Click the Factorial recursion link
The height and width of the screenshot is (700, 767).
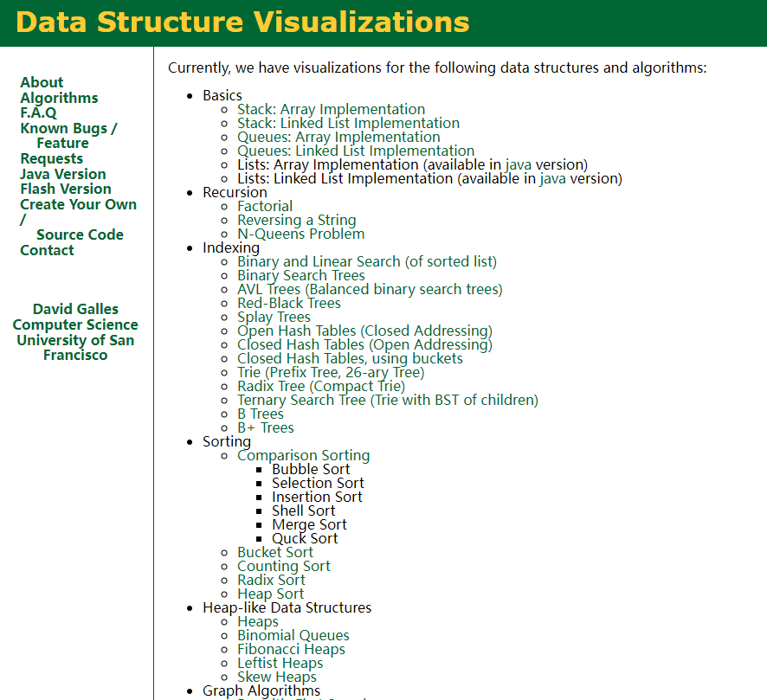click(x=265, y=207)
